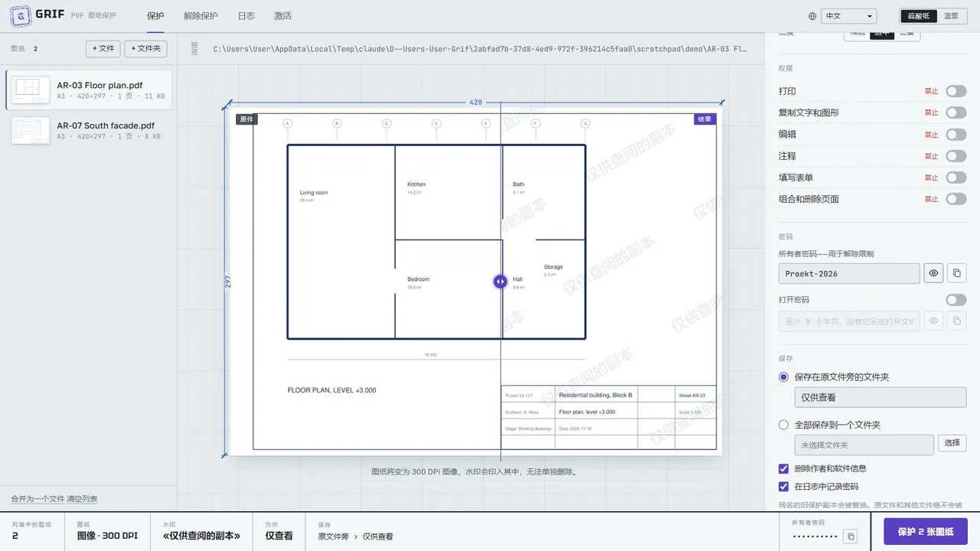The image size is (980, 551).
Task: Open the 中文 language dropdown
Action: 848,16
